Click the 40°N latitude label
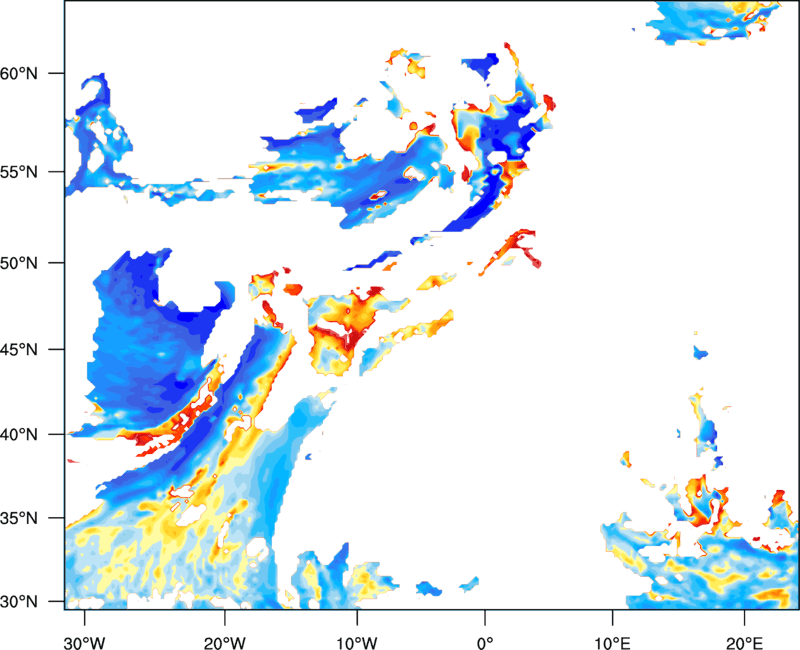 click(19, 435)
